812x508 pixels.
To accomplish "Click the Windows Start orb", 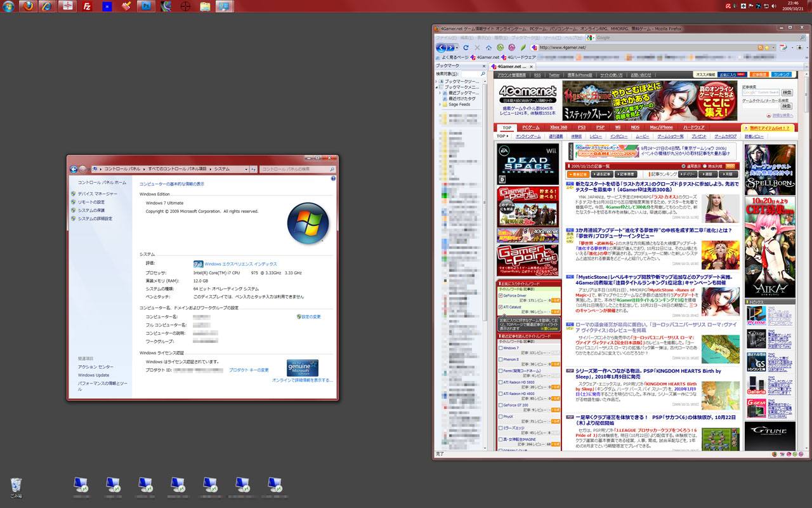I will [x=9, y=7].
